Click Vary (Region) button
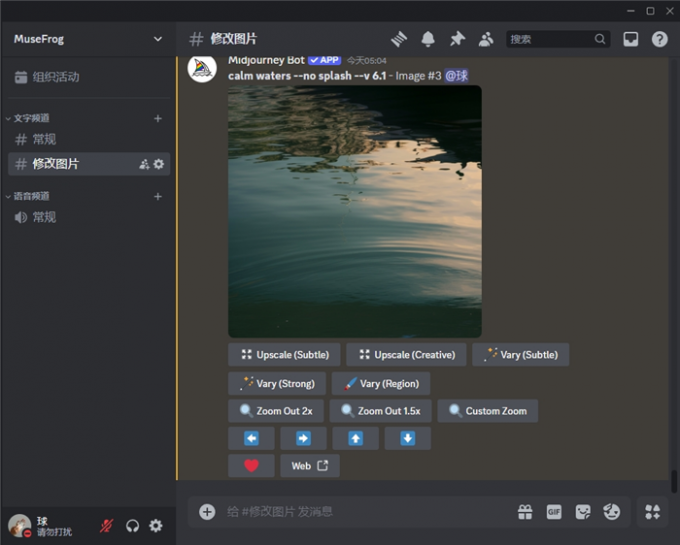 [381, 383]
